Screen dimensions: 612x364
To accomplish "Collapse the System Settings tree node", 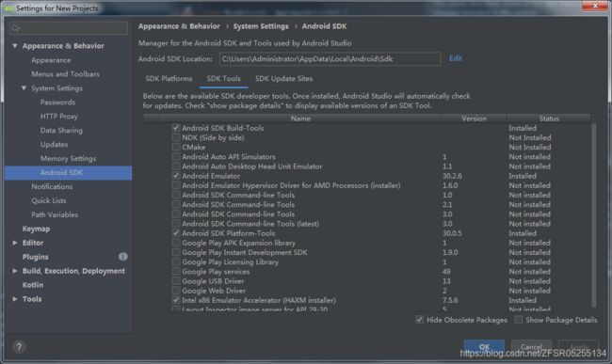I will (24, 88).
